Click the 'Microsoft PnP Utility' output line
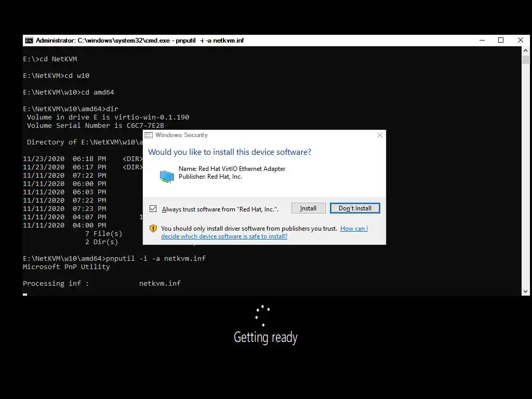 point(66,267)
